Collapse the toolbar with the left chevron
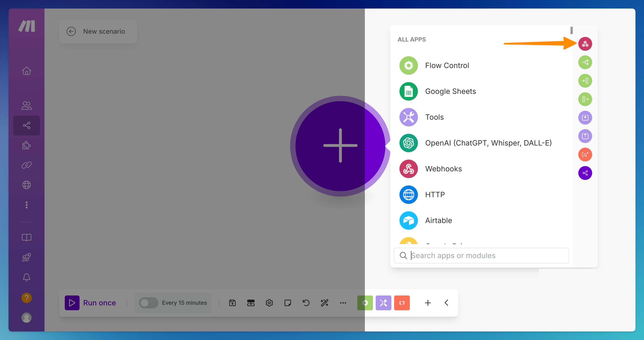This screenshot has width=644, height=340. pos(446,303)
